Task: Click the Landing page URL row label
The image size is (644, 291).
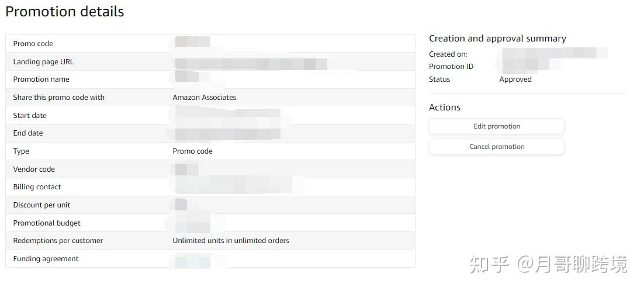Action: pyautogui.click(x=43, y=62)
